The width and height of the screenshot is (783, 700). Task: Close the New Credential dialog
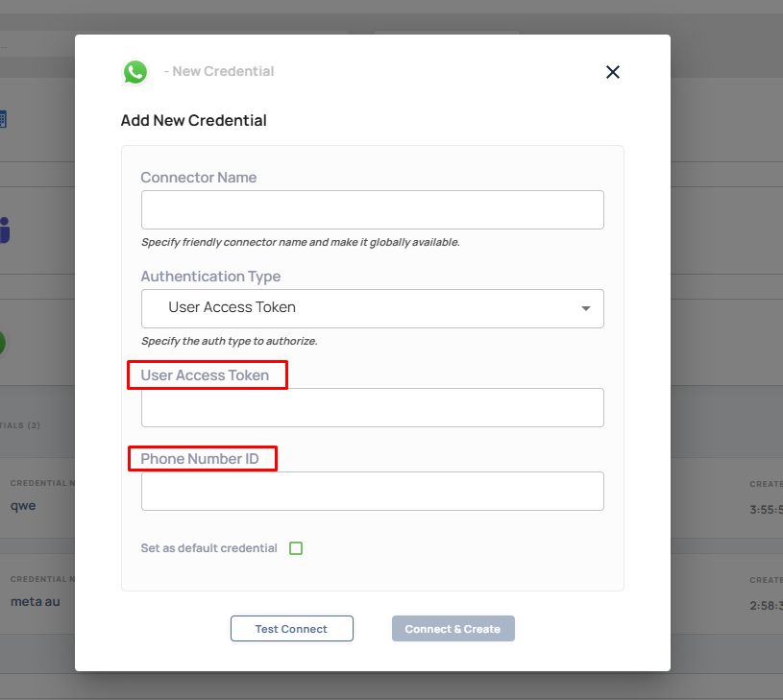point(613,72)
